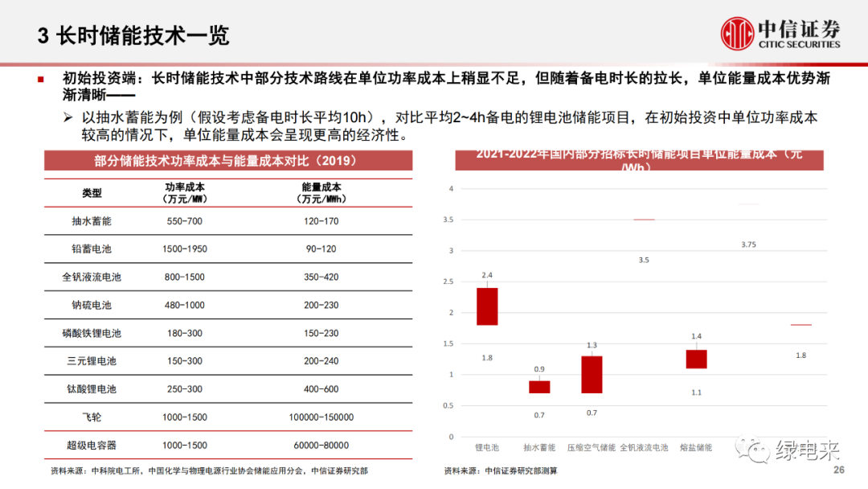Click the arrow bullet before 以抽水蓄能为例
This screenshot has width=868, height=489.
coord(68,117)
